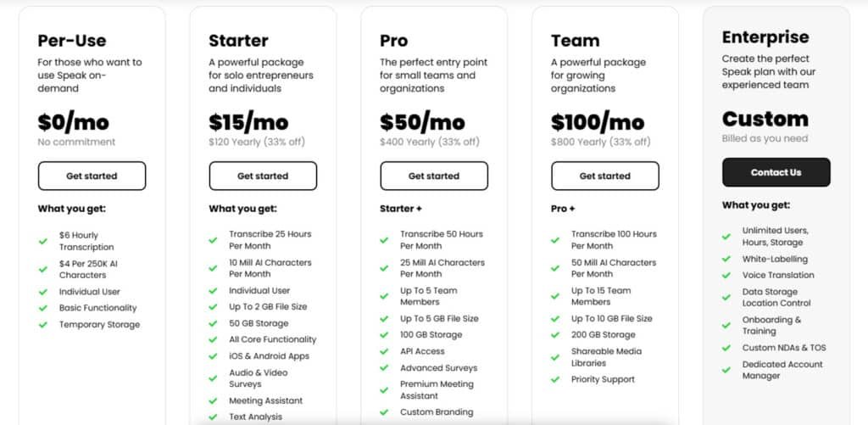
Task: Click the checkmark beside API Access
Action: point(385,351)
